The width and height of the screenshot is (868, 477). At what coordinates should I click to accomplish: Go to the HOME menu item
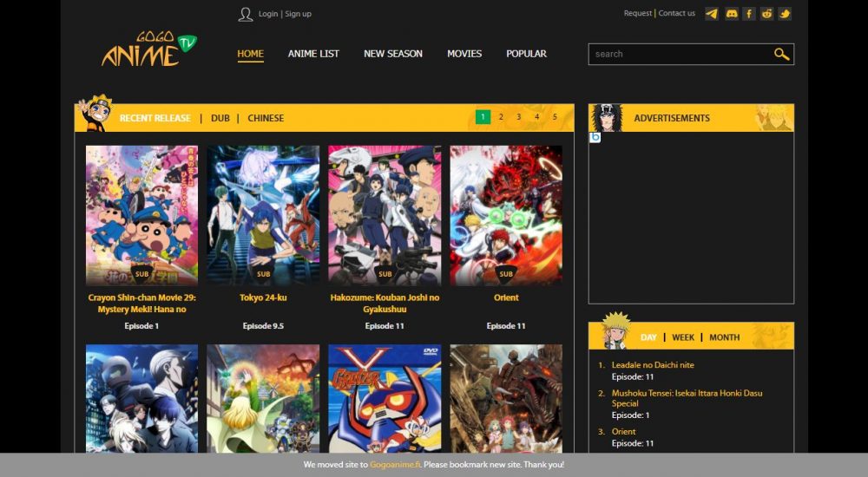pyautogui.click(x=250, y=54)
